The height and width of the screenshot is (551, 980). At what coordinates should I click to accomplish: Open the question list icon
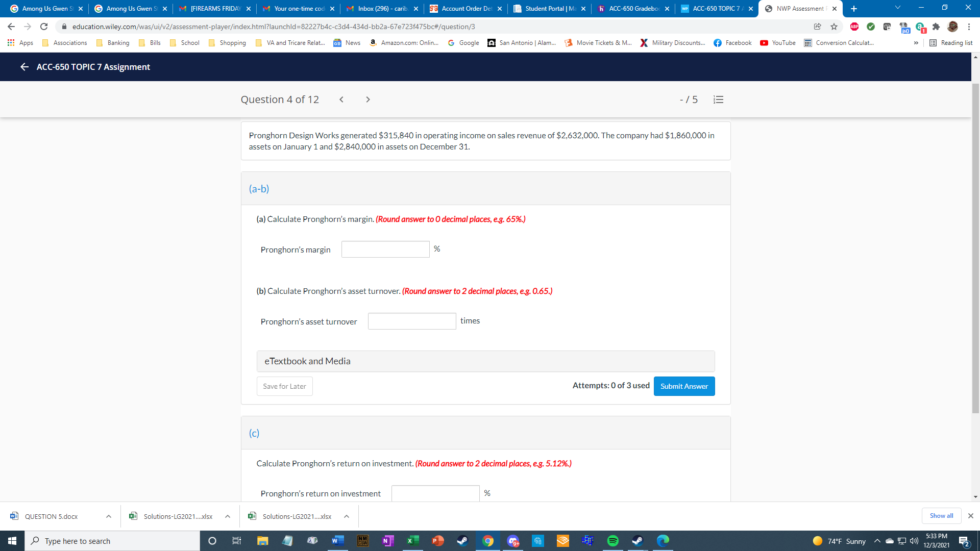[718, 99]
